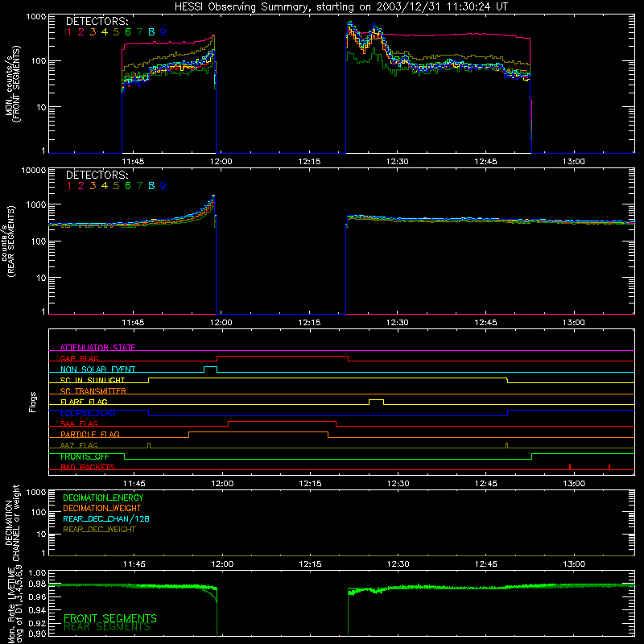Click detector 8 in front segments legend
The height and width of the screenshot is (644, 644).
pos(151,32)
